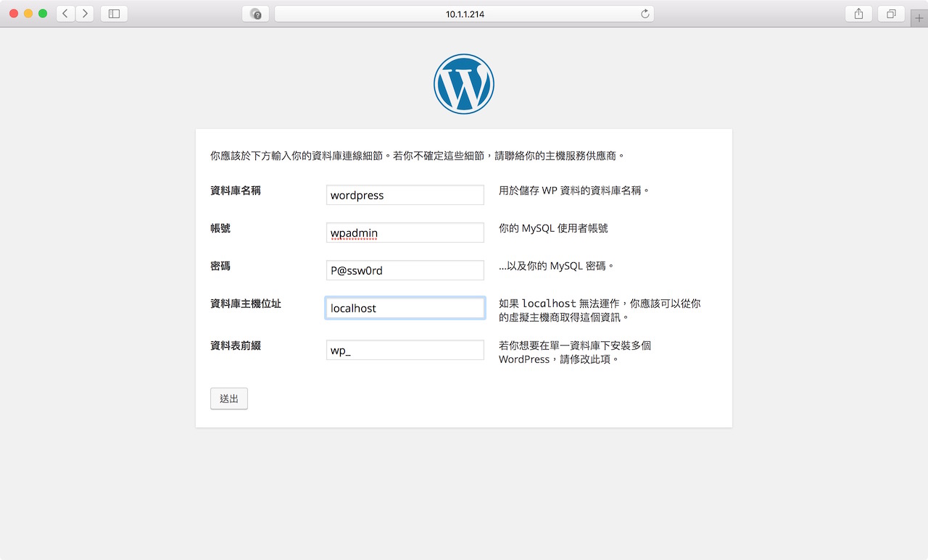Edit the username field containing wpadmin
Image resolution: width=928 pixels, height=560 pixels.
[x=405, y=233]
